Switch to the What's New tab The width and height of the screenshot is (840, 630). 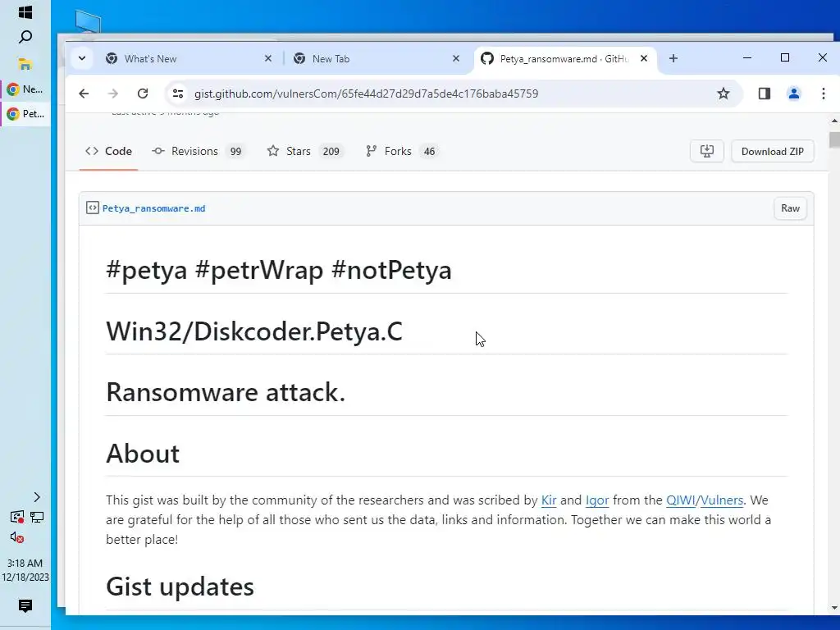click(188, 59)
